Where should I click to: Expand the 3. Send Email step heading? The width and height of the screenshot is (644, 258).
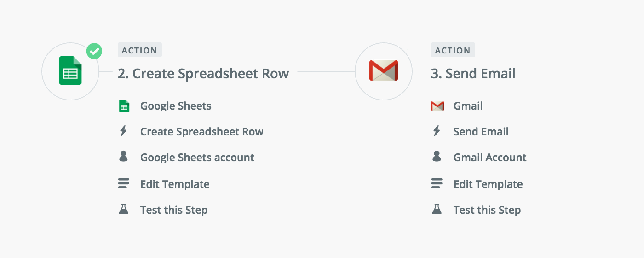coord(473,74)
